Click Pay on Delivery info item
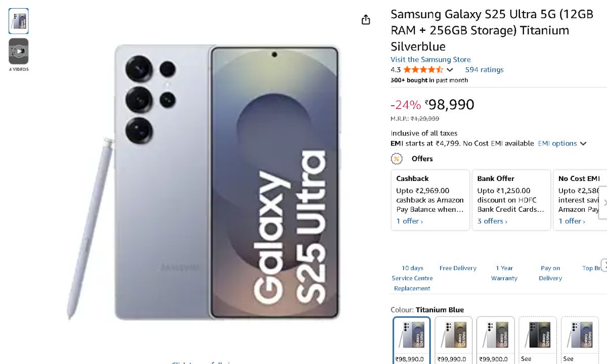This screenshot has width=607, height=364. click(550, 273)
